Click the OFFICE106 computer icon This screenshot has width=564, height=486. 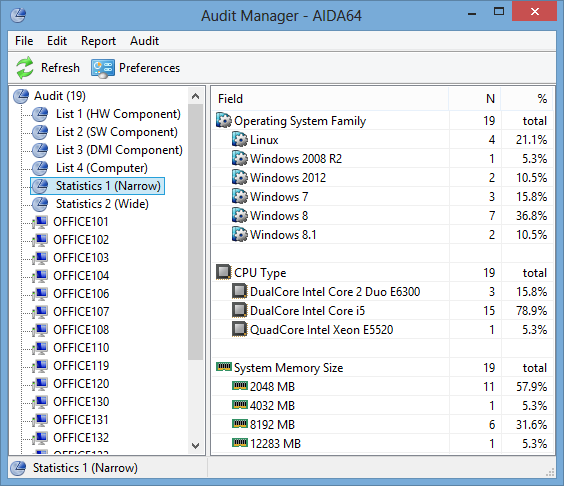[x=40, y=294]
